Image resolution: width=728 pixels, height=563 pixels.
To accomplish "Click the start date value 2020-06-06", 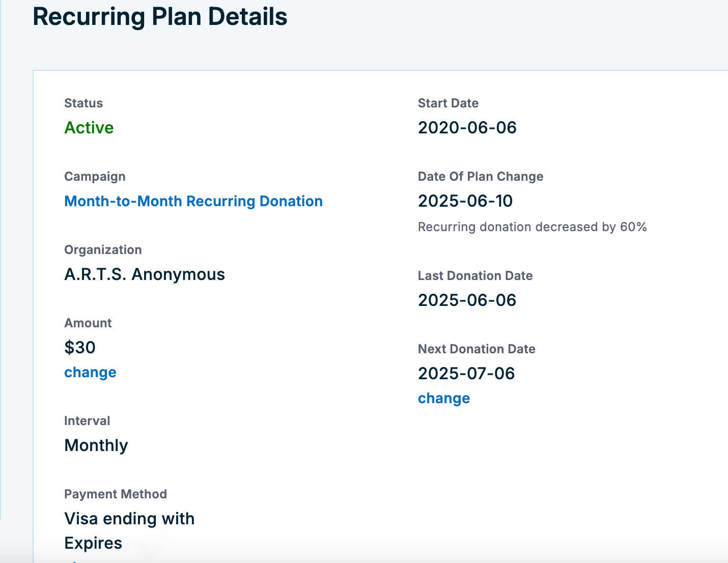I will tap(467, 127).
